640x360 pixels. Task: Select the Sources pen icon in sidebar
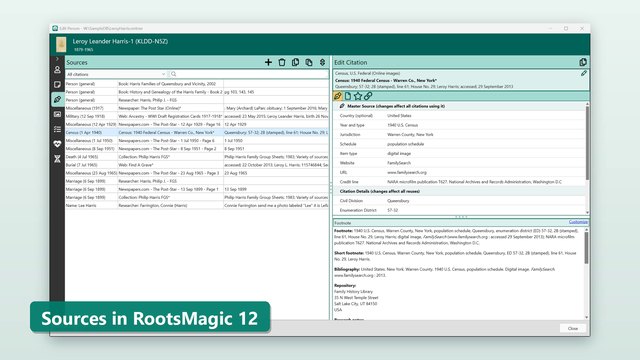[x=58, y=99]
